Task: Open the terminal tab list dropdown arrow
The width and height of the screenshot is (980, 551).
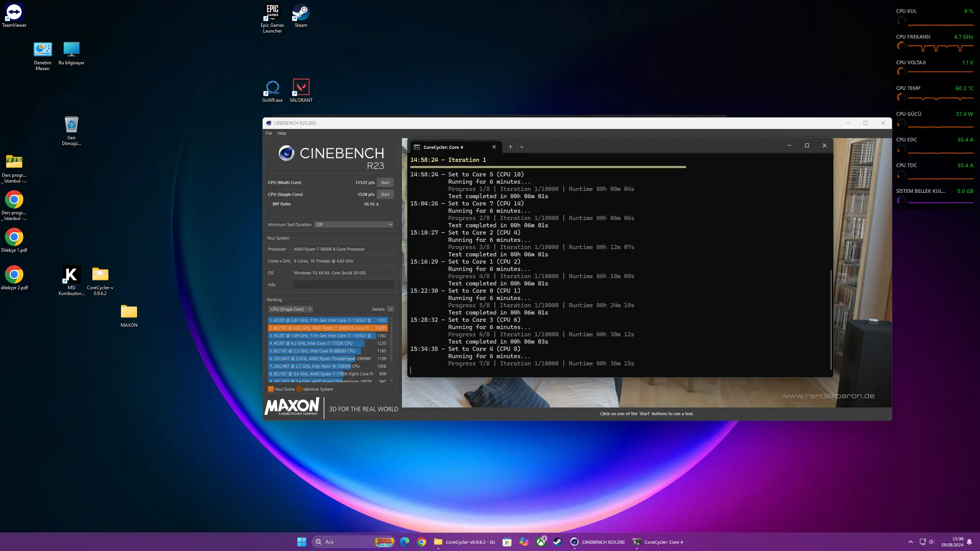Action: coord(522,147)
